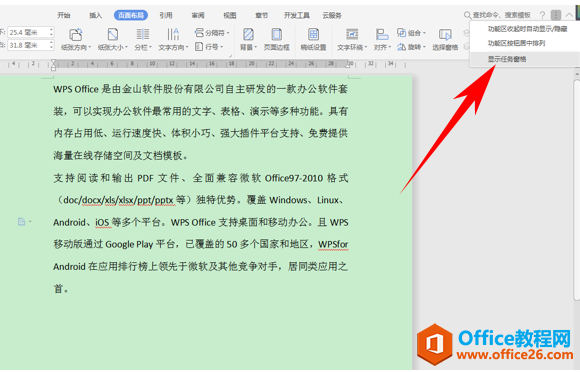
Task: Click the 旋转 rotate button
Action: click(x=411, y=47)
